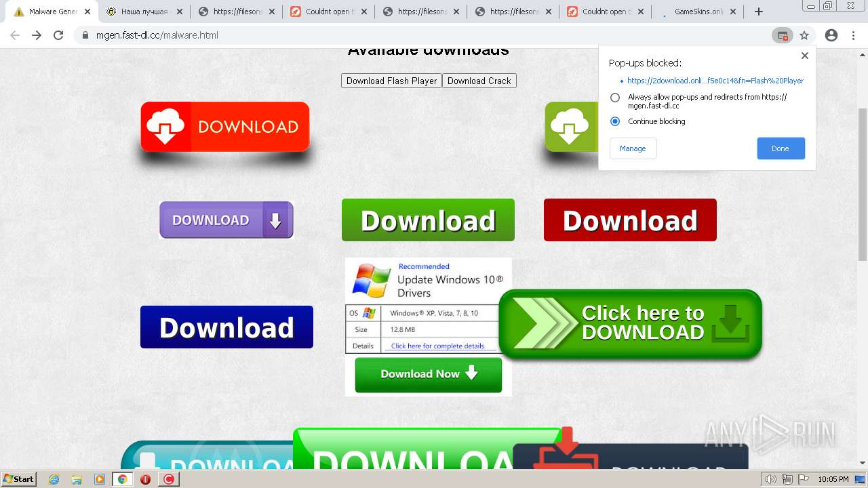Switch to the GameSkins.online tab

tap(697, 12)
